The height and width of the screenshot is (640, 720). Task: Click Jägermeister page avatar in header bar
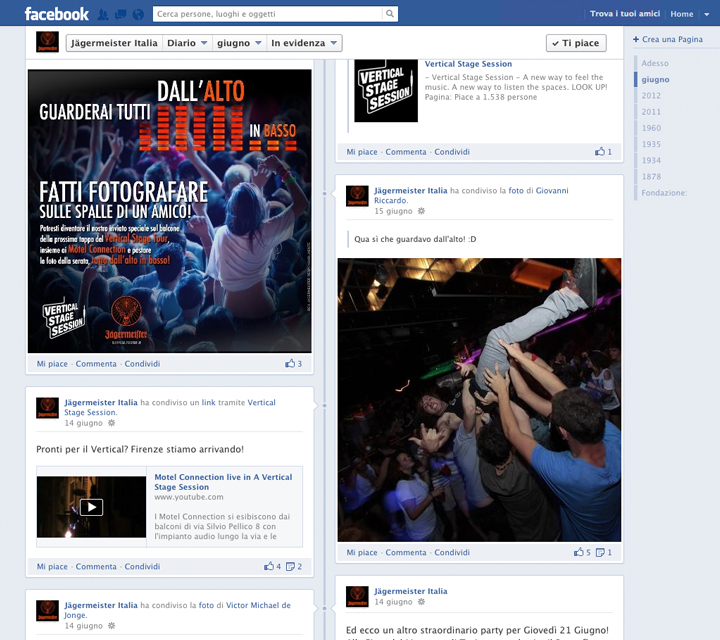(x=47, y=42)
